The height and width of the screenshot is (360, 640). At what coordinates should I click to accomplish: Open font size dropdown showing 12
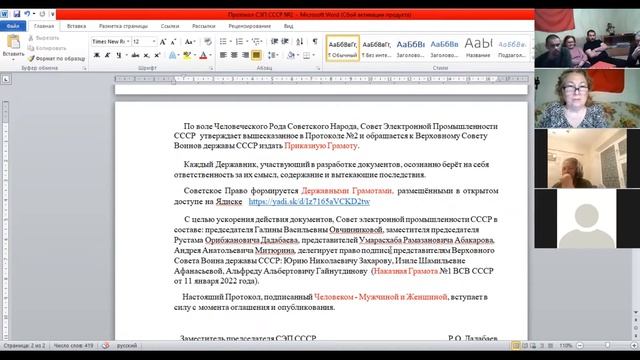point(154,42)
